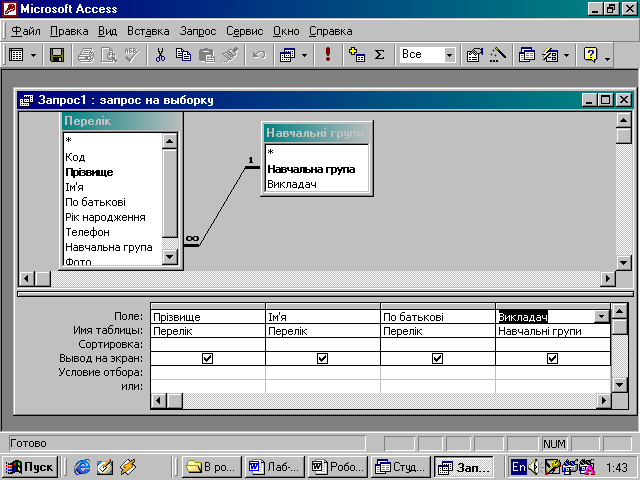Uncheck show box for По батькові column
This screenshot has width=640, height=480.
(438, 358)
